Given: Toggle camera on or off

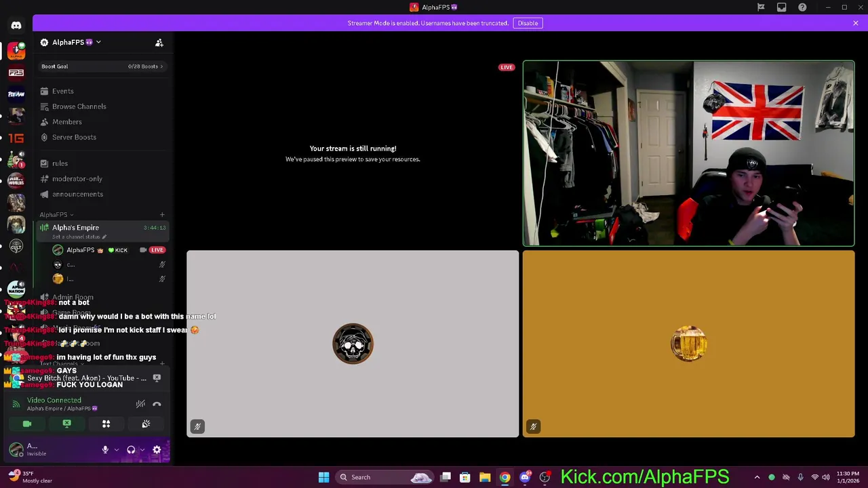Looking at the screenshot, I should click(27, 424).
